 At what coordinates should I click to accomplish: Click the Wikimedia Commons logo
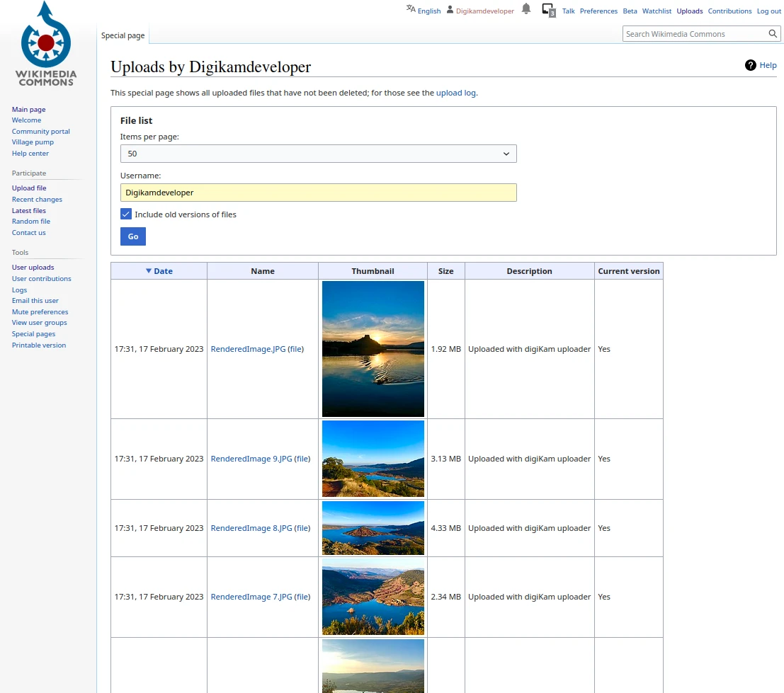[46, 44]
